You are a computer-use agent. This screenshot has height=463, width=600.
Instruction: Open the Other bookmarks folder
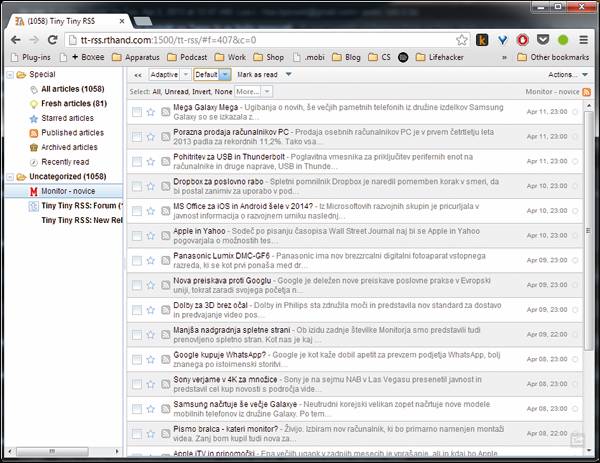[x=553, y=57]
